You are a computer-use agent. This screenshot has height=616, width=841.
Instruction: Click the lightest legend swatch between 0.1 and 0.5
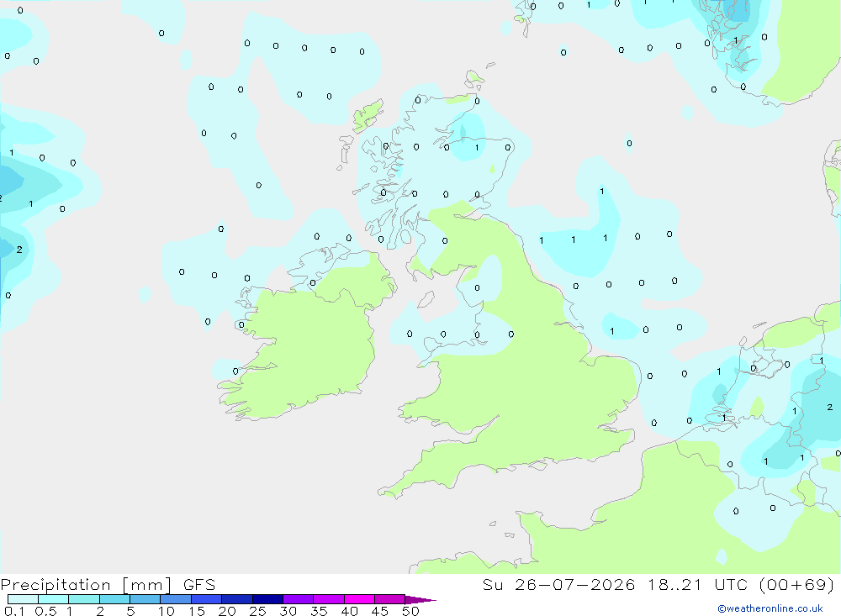tap(23, 599)
